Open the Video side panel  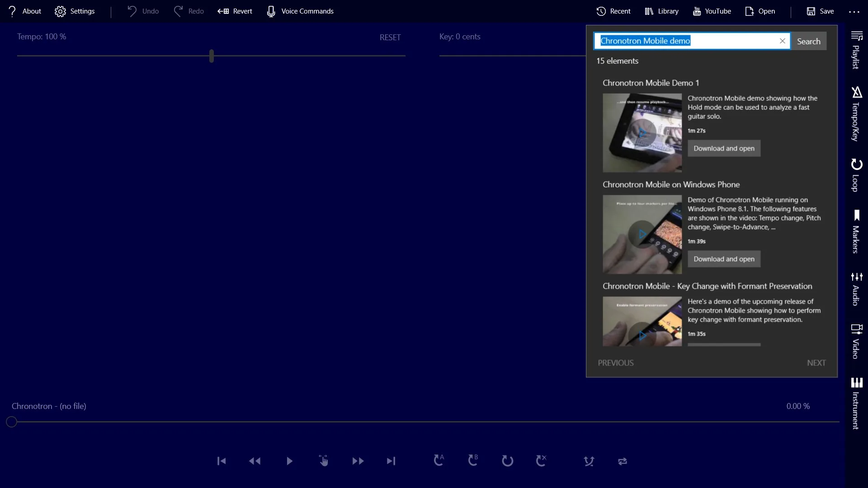(x=856, y=341)
